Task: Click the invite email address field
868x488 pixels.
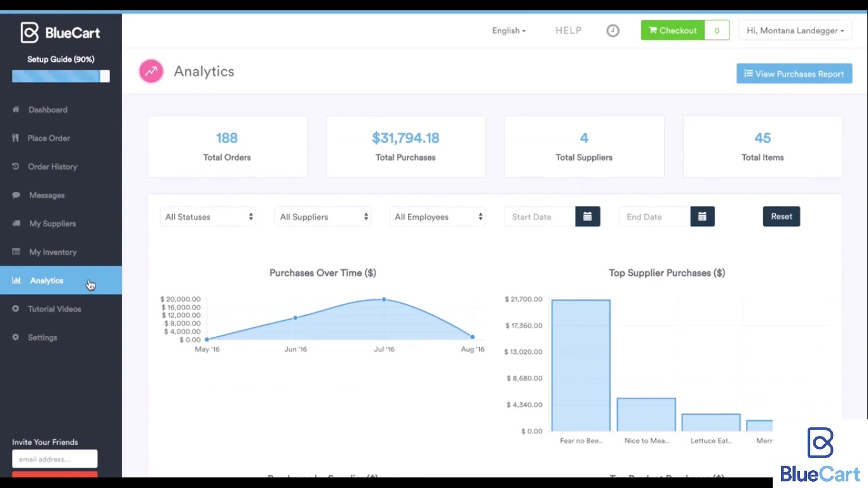Action: tap(55, 459)
